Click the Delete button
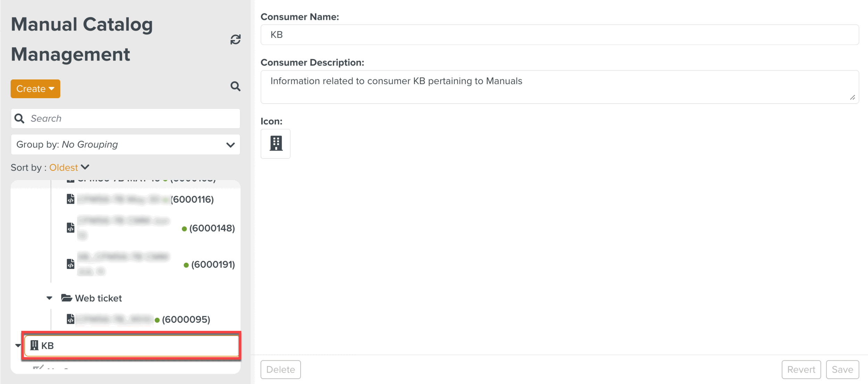Viewport: 868px width, 384px height. coord(280,369)
